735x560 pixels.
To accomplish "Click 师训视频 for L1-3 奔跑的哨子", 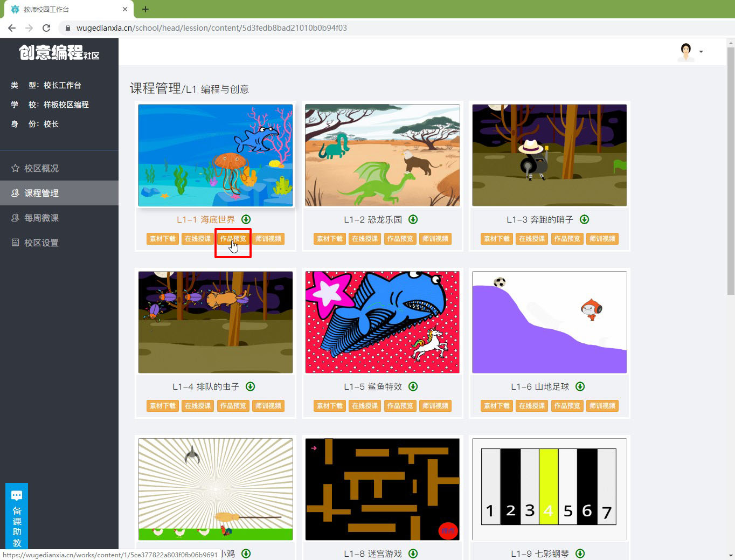I will [602, 239].
